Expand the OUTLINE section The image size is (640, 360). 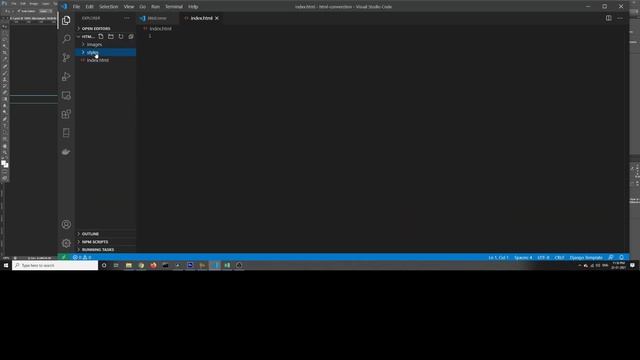pyautogui.click(x=106, y=233)
